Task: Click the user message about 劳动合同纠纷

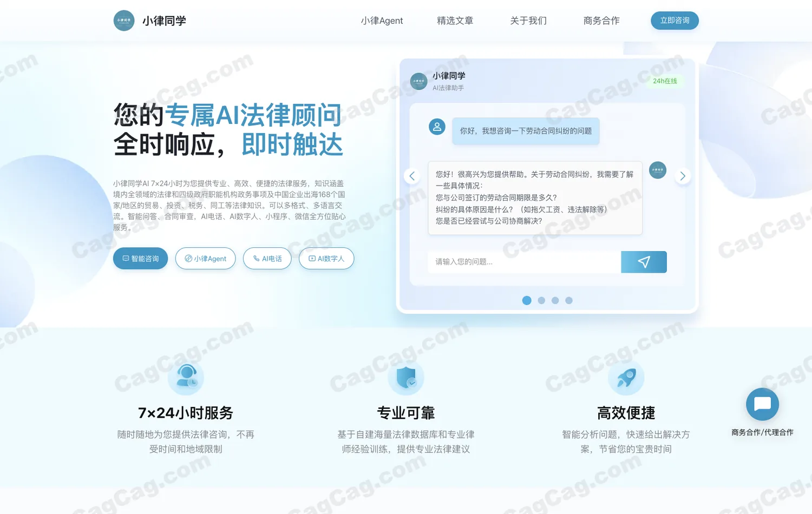Action: tap(526, 131)
